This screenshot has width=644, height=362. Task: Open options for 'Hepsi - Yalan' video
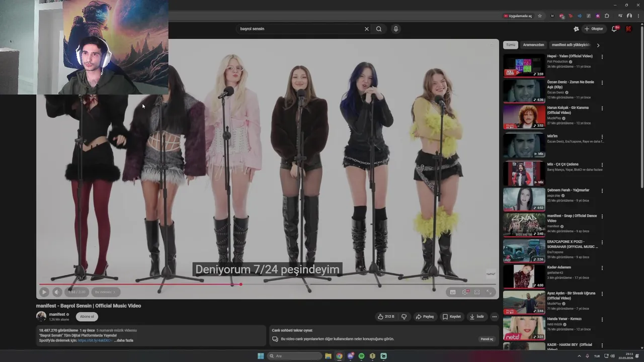click(x=602, y=57)
